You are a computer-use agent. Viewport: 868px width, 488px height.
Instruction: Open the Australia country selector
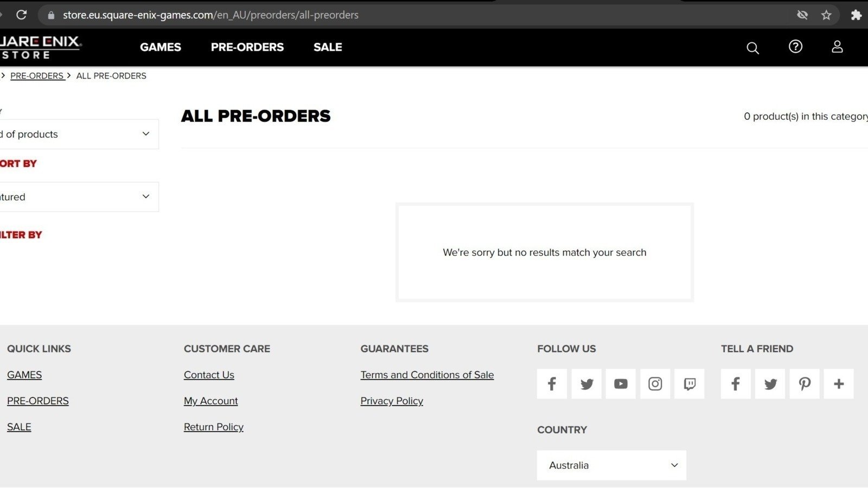point(611,465)
